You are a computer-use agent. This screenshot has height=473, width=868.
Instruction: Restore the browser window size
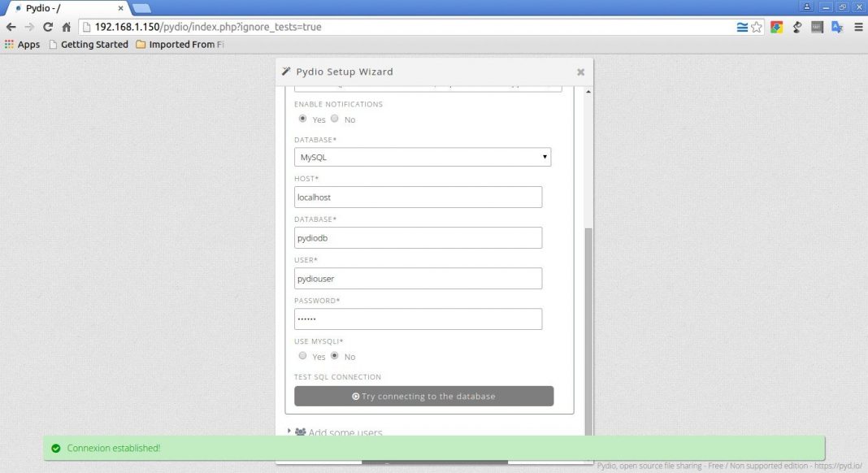point(843,7)
